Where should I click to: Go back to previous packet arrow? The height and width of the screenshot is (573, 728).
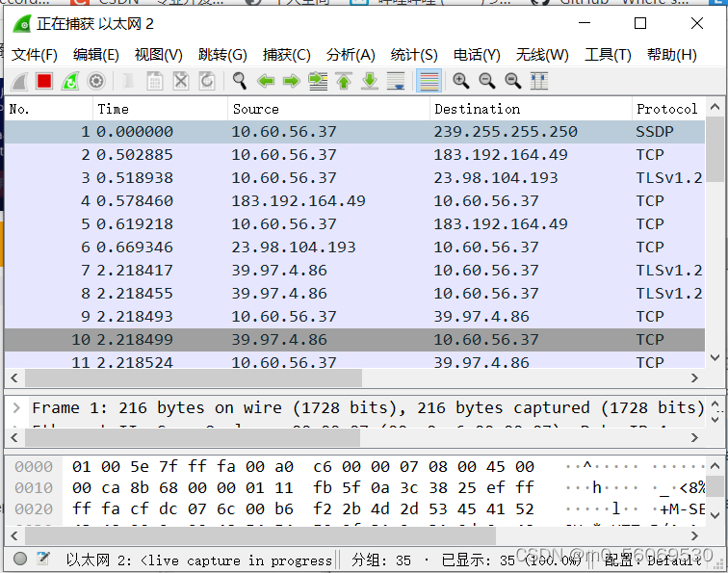click(266, 82)
